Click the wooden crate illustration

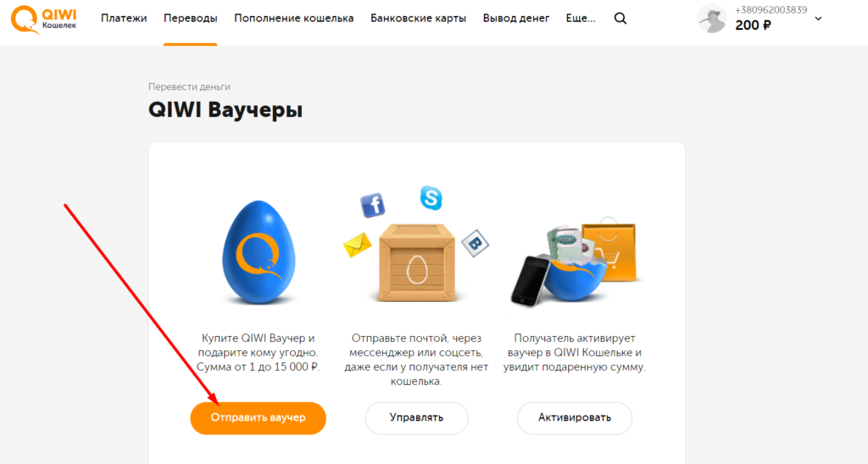point(417,262)
